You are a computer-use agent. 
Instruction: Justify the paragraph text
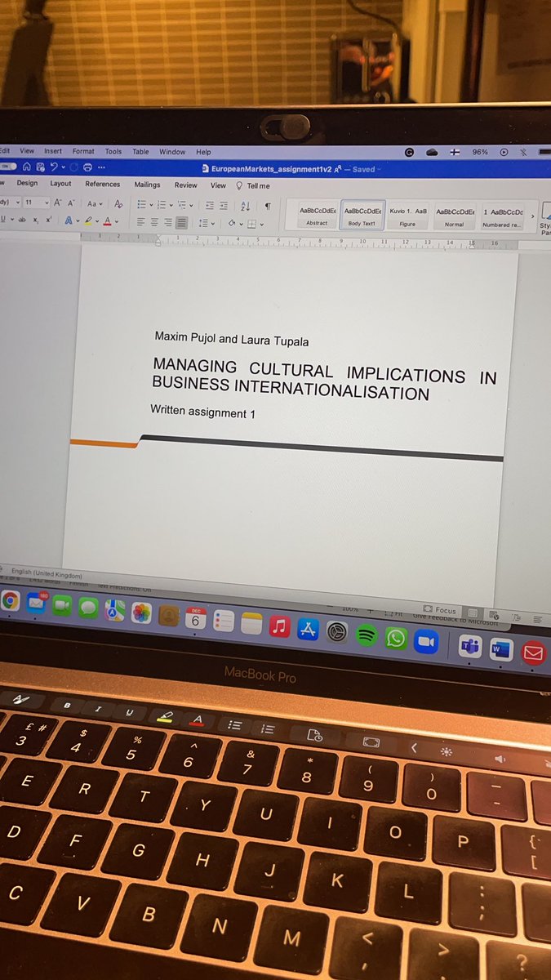[180, 222]
